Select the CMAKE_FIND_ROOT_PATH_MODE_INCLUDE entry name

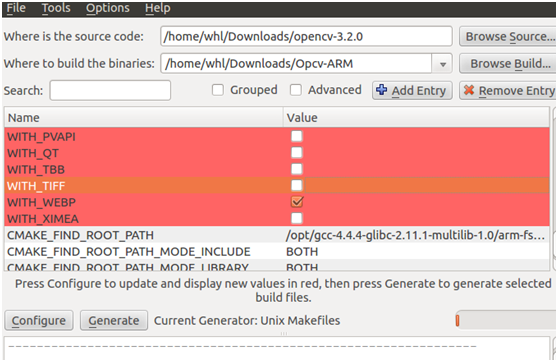(128, 252)
